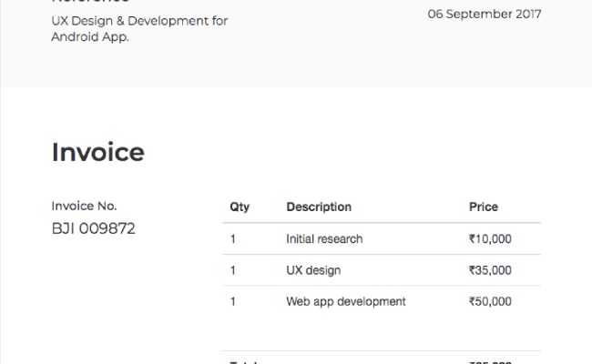592x364 pixels.
Task: Click the ₹10,000 price value
Action: pyautogui.click(x=490, y=239)
